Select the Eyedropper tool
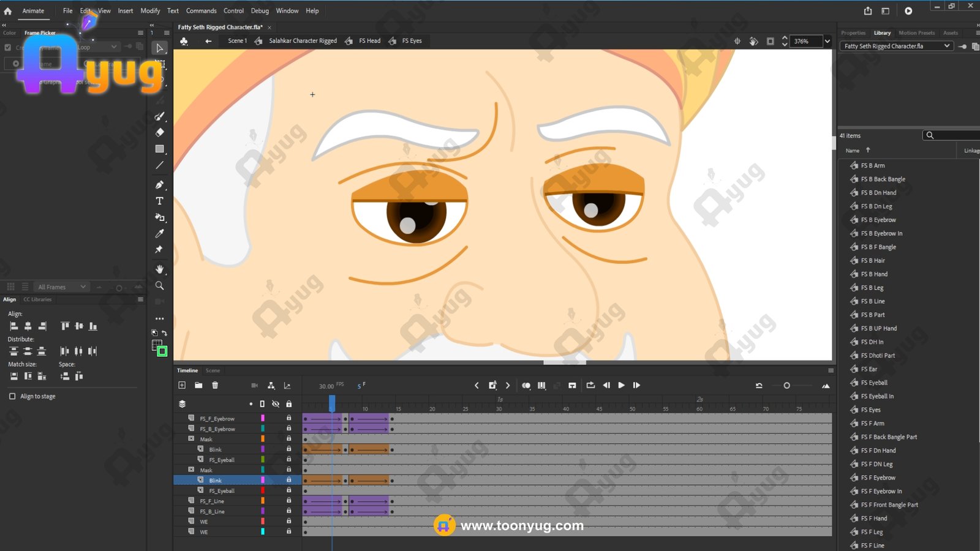This screenshot has width=980, height=551. pos(160,233)
